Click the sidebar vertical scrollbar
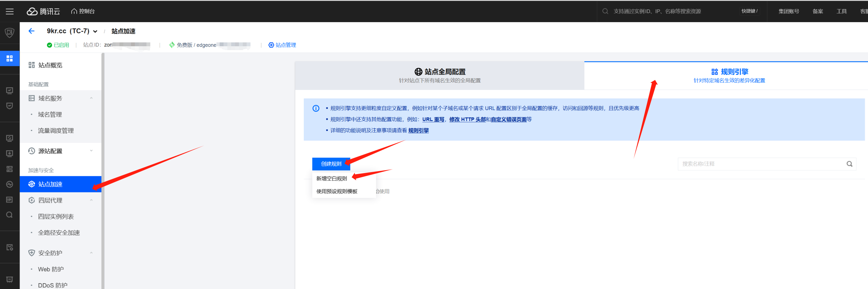Screen dimensions: 868x289 click(x=103, y=171)
